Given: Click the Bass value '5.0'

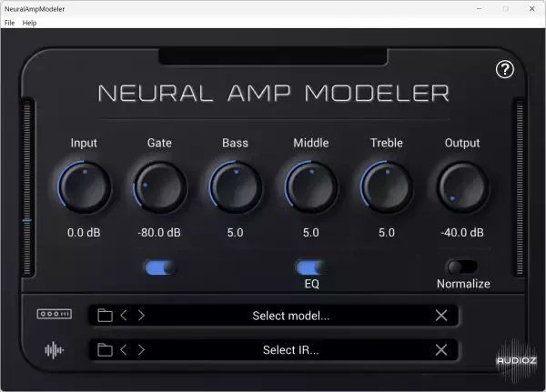Looking at the screenshot, I should click(x=236, y=233).
